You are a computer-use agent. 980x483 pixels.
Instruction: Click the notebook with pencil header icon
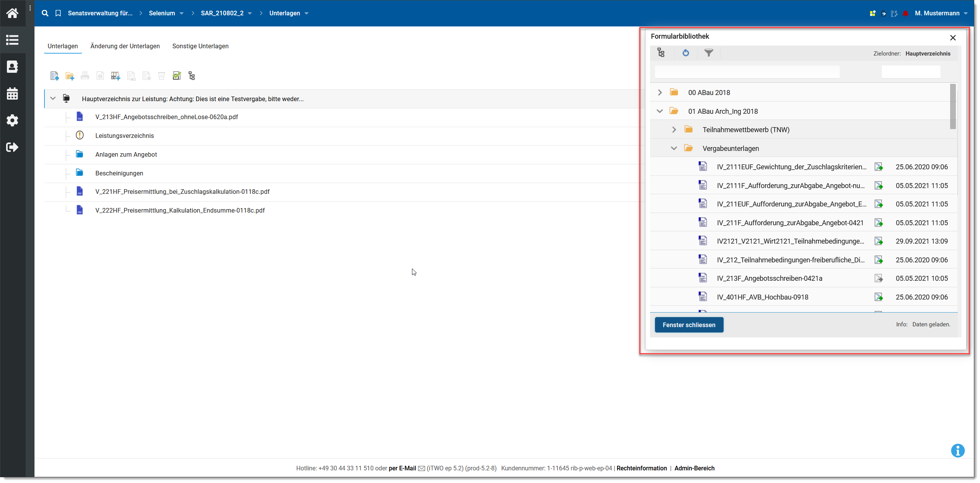tap(895, 13)
